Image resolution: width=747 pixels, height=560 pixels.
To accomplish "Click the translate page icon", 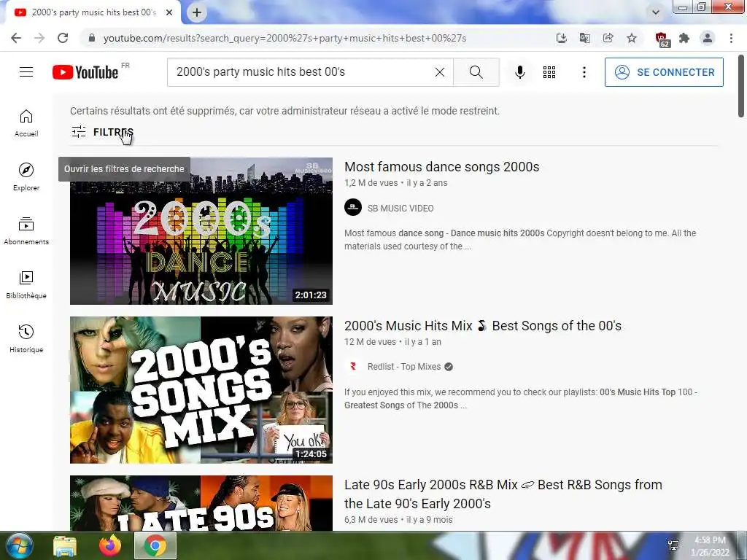I will [x=584, y=38].
